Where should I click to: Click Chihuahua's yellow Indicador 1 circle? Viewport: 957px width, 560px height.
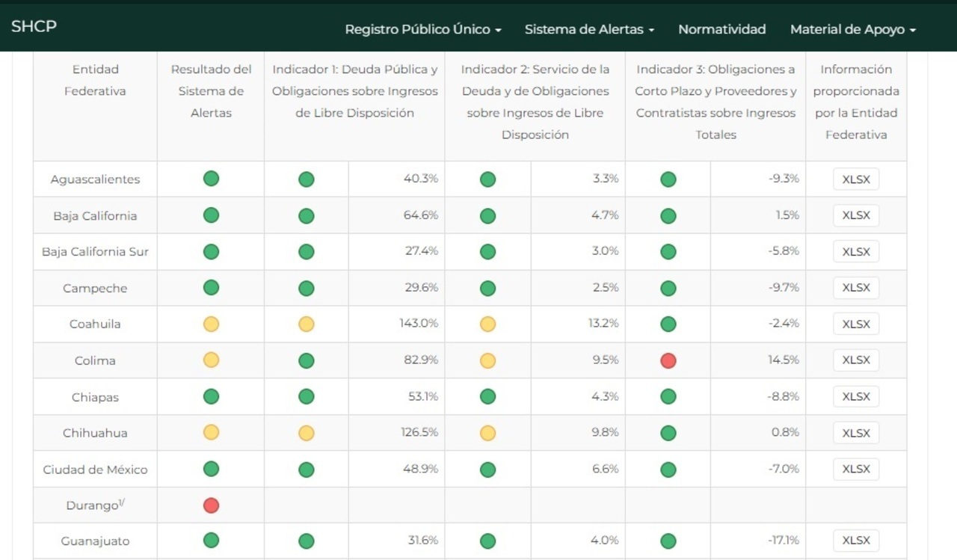[306, 433]
